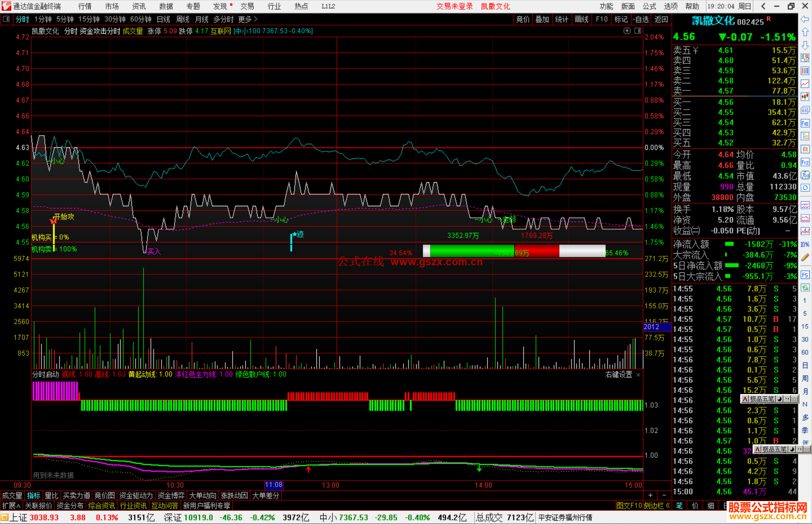Image resolution: width=812 pixels, height=524 pixels.
Task: Click the 返回 return button
Action: 661,19
